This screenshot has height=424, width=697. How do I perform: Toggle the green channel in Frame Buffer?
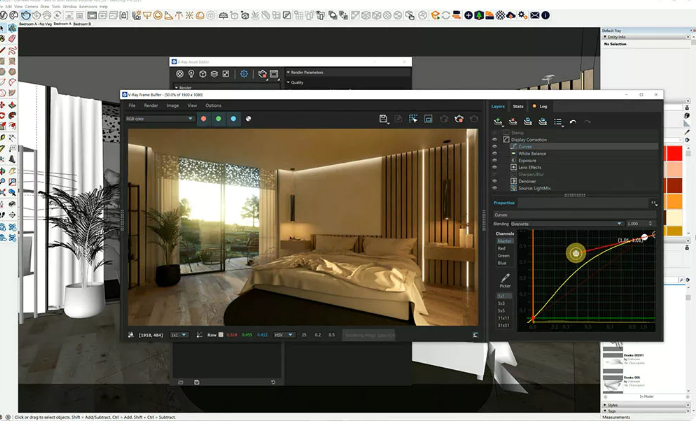(218, 119)
